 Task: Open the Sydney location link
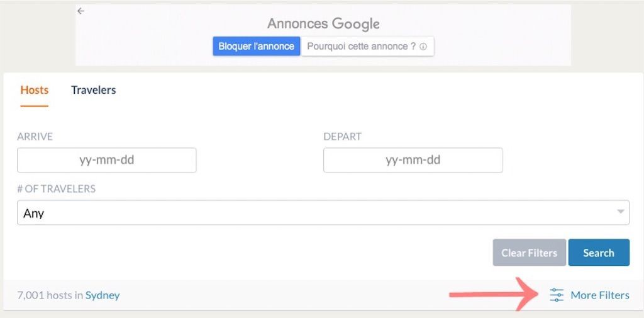pos(103,295)
